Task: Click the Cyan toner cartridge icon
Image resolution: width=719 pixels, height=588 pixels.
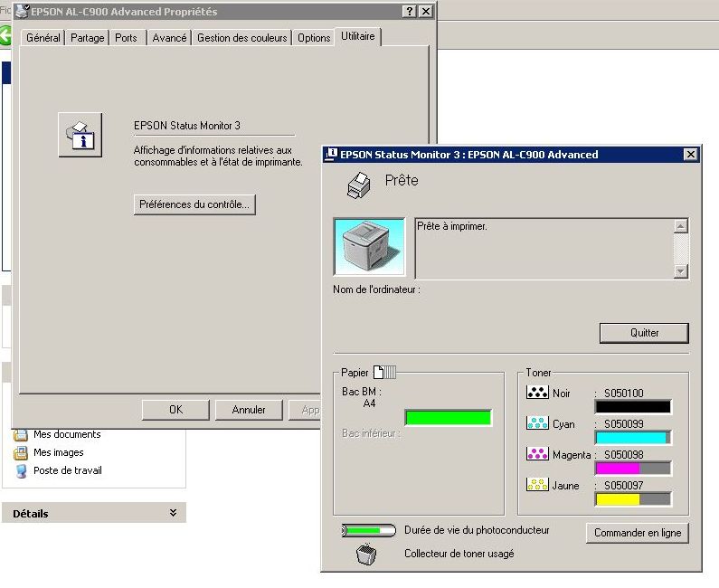Action: tap(537, 422)
